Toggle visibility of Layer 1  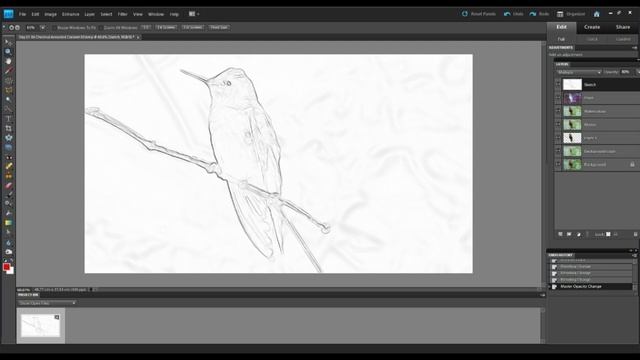(558, 138)
